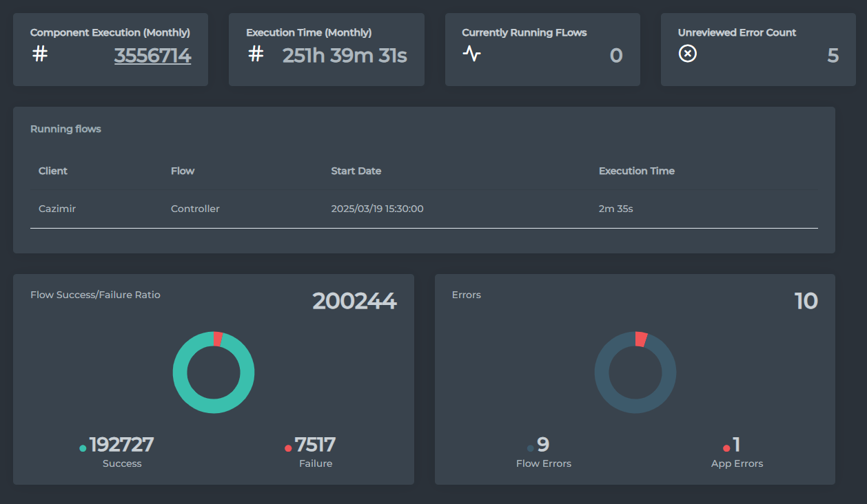This screenshot has height=504, width=867.
Task: Click the pulse icon in Currently Running Flows
Action: pos(471,53)
